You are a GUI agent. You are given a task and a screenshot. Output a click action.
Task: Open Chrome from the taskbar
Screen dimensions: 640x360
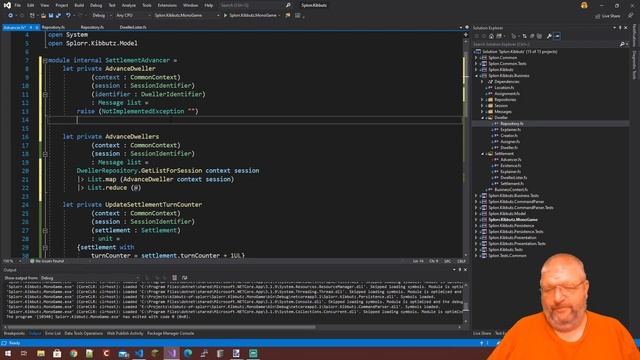tap(73, 353)
